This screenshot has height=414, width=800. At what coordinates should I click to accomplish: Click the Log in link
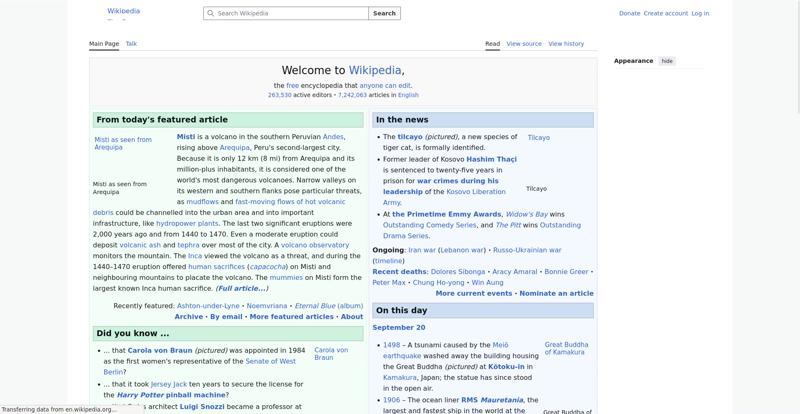700,13
